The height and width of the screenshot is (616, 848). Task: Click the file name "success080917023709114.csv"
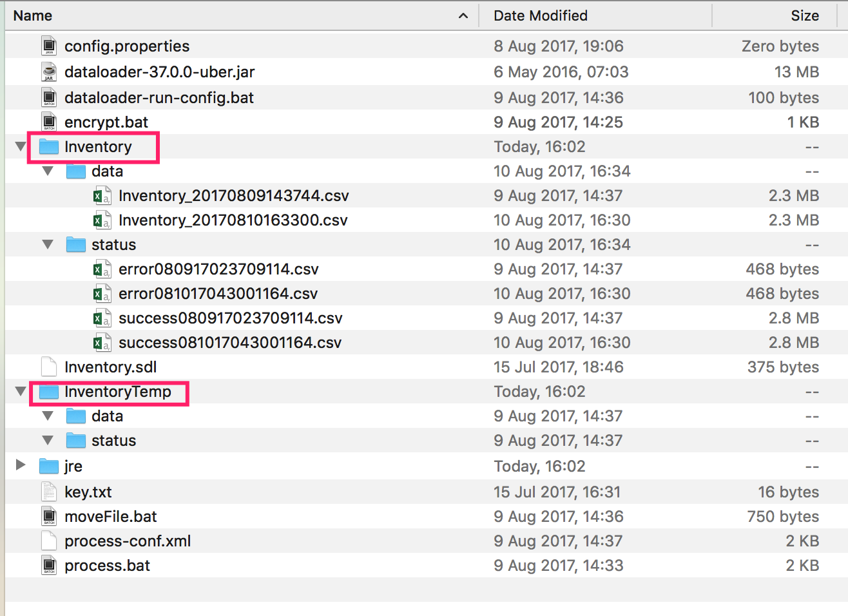tap(231, 318)
